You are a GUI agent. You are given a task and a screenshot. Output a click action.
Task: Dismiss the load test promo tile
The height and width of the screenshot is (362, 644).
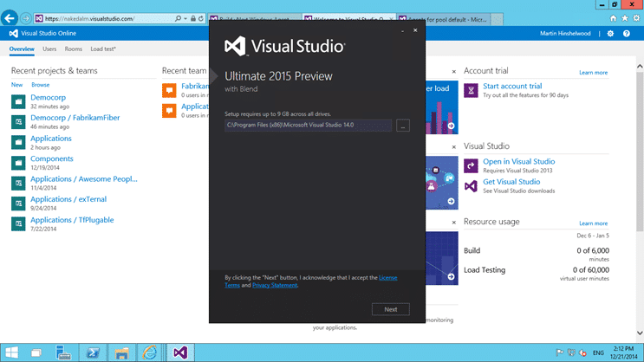[454, 71]
